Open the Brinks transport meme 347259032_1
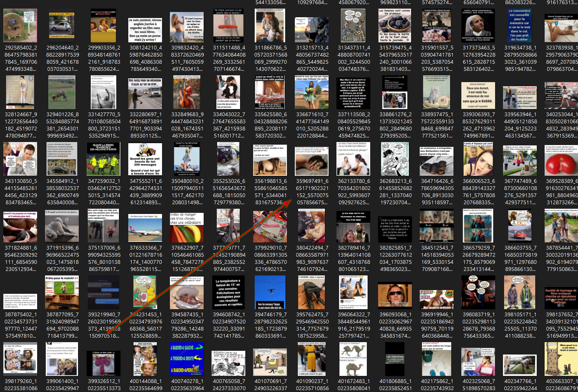The height and width of the screenshot is (392, 578). pos(104,159)
